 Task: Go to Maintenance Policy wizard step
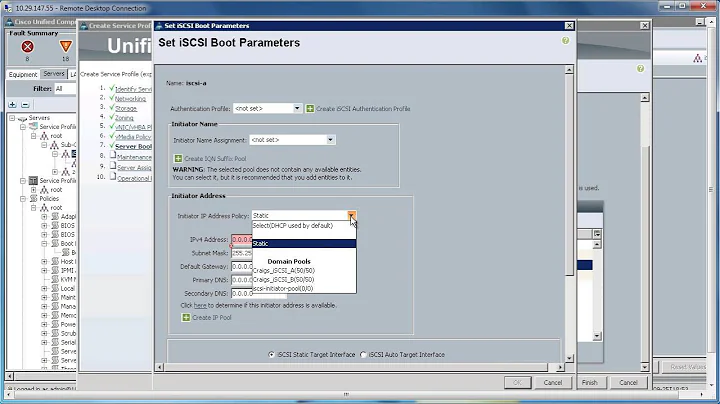(134, 157)
